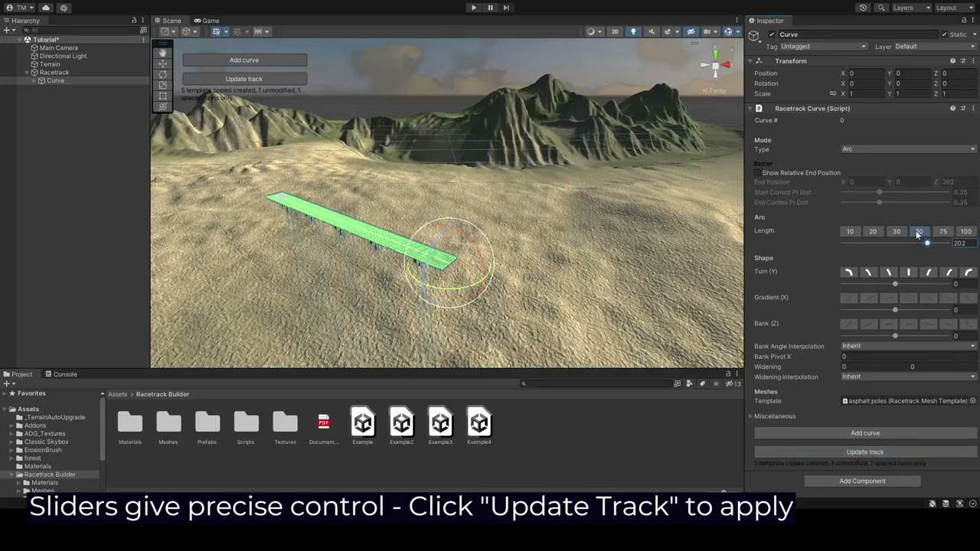The image size is (980, 551).
Task: Select the Textures folder in Project
Action: tap(285, 427)
